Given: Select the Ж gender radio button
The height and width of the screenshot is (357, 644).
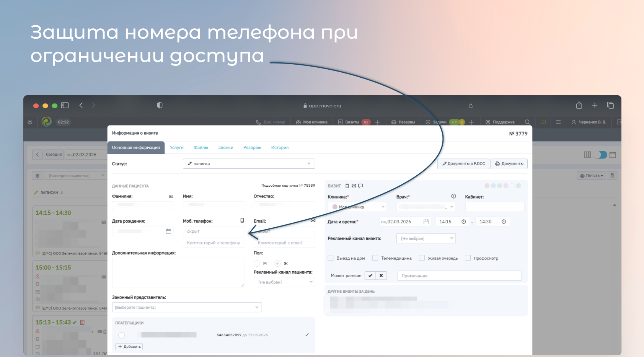Looking at the screenshot, I should (x=277, y=263).
